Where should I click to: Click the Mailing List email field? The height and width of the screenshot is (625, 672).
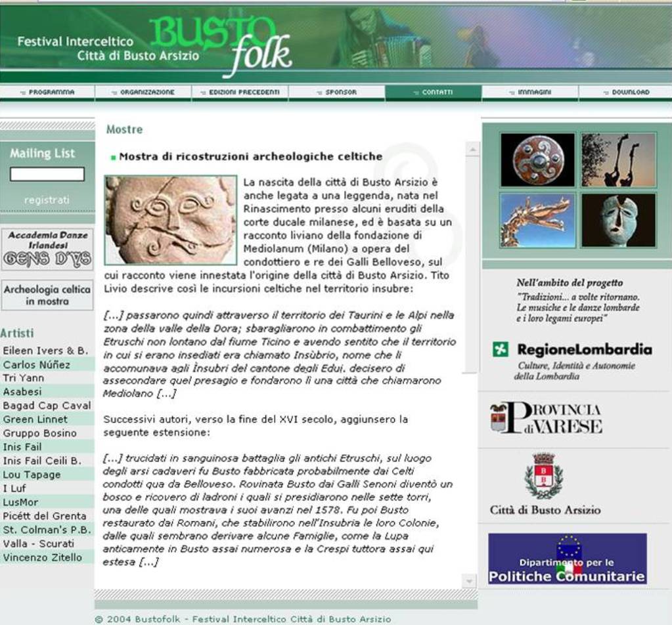tap(47, 175)
